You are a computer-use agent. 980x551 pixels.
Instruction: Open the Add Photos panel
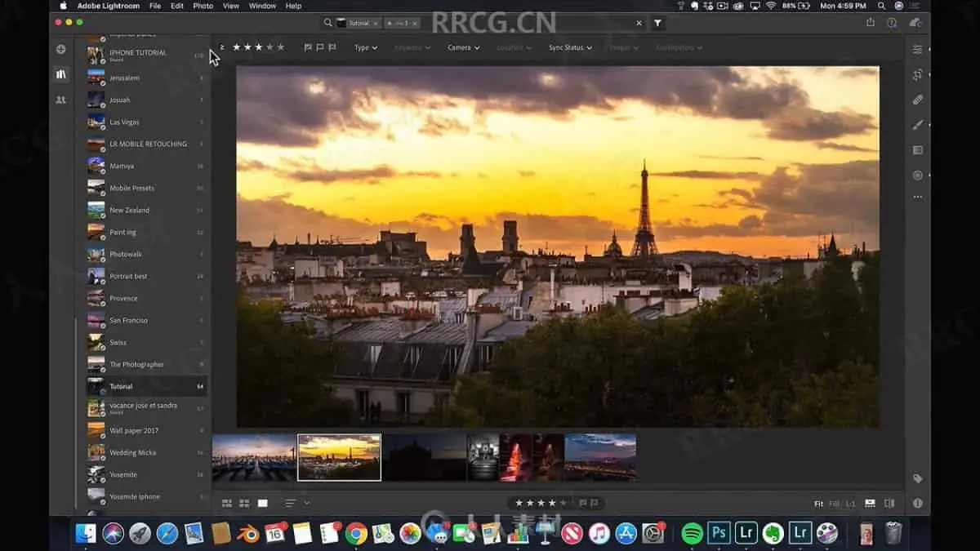coord(60,49)
